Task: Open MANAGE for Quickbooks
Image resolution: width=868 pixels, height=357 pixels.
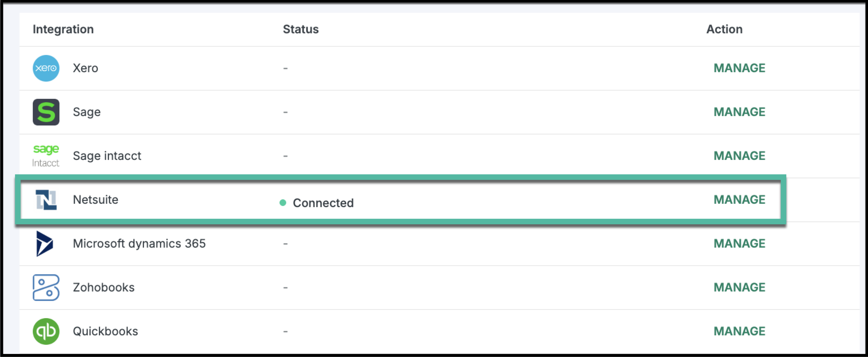Action: (x=739, y=331)
